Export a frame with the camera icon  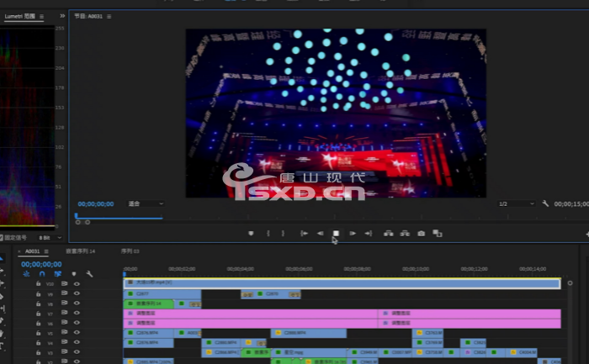(421, 234)
